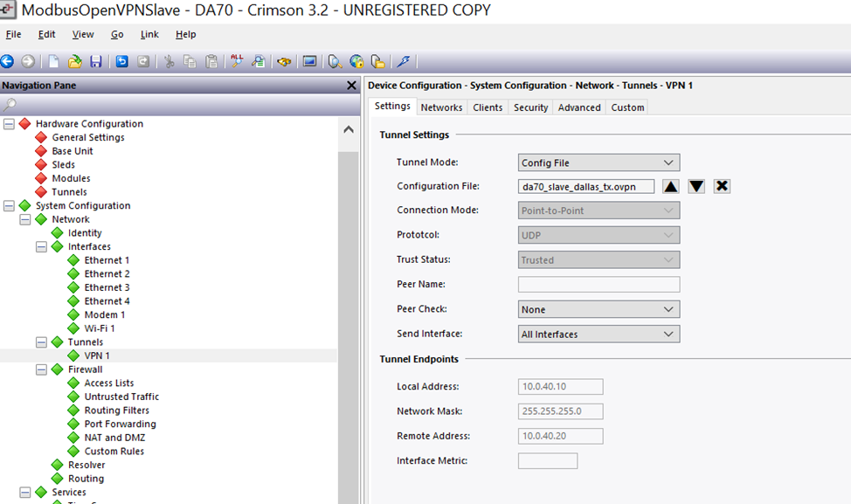The height and width of the screenshot is (504, 851).
Task: Click the navigation pane scroll-up arrow
Action: 349,129
